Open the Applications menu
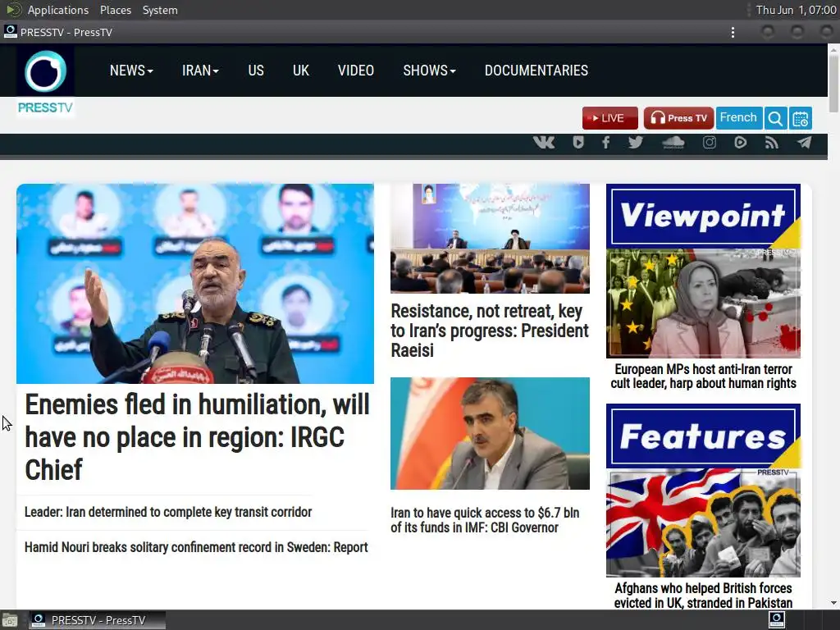The width and height of the screenshot is (840, 630). point(58,10)
